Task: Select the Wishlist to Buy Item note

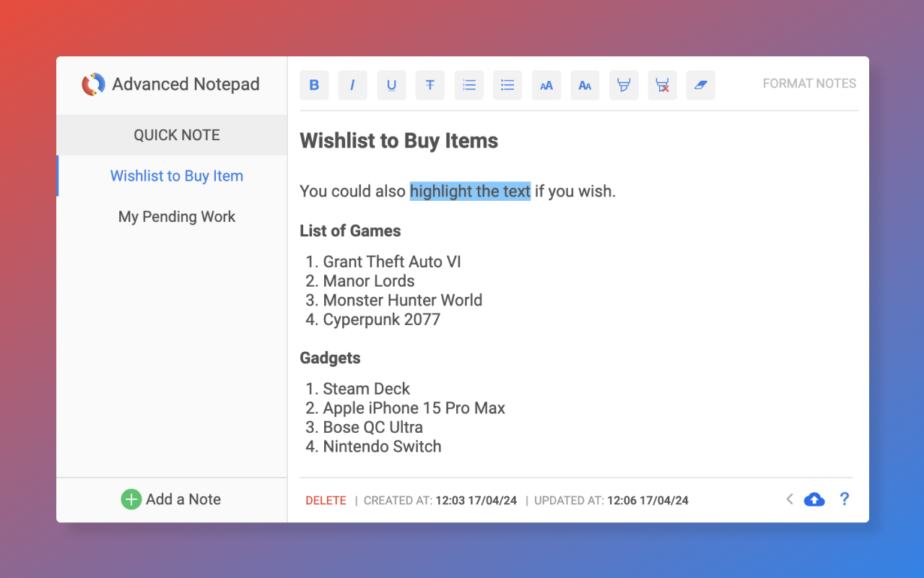Action: pos(173,176)
